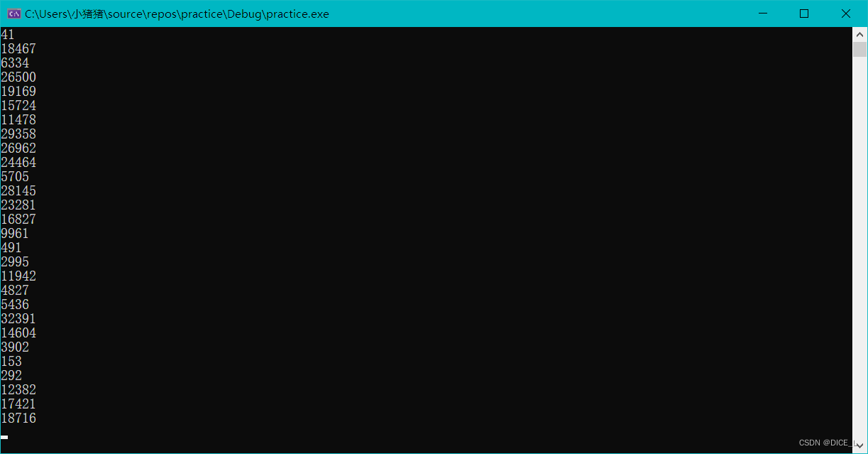This screenshot has width=868, height=454.
Task: Select the output line 11942
Action: point(18,276)
